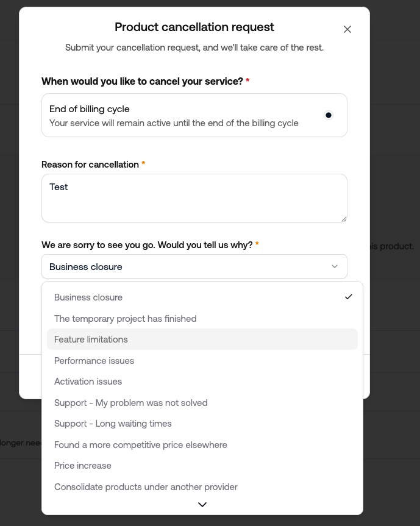
Task: Select Support - My problem was not solved
Action: point(130,403)
